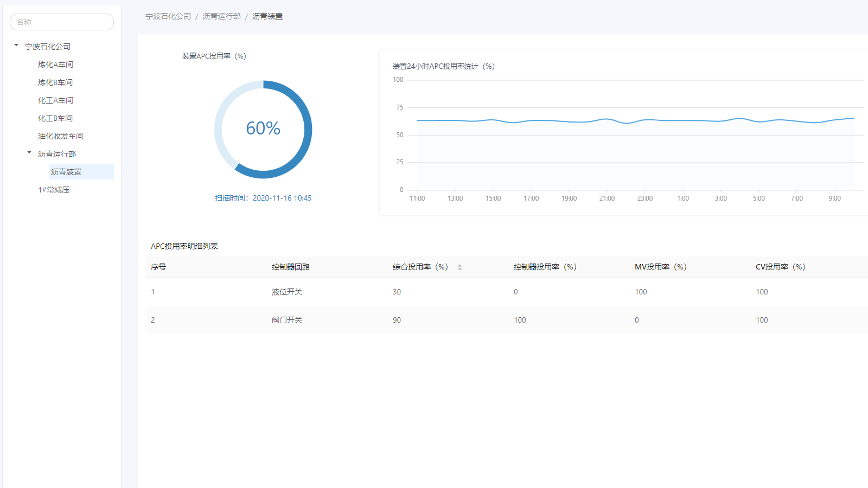Click the 60% APC donut gauge
868x488 pixels.
263,129
